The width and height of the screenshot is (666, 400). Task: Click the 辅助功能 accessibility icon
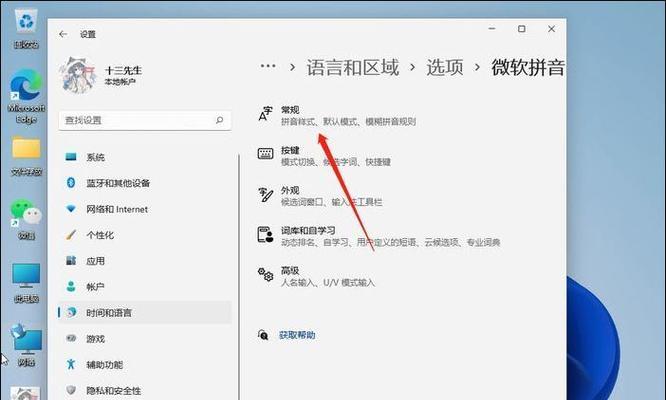pyautogui.click(x=71, y=364)
